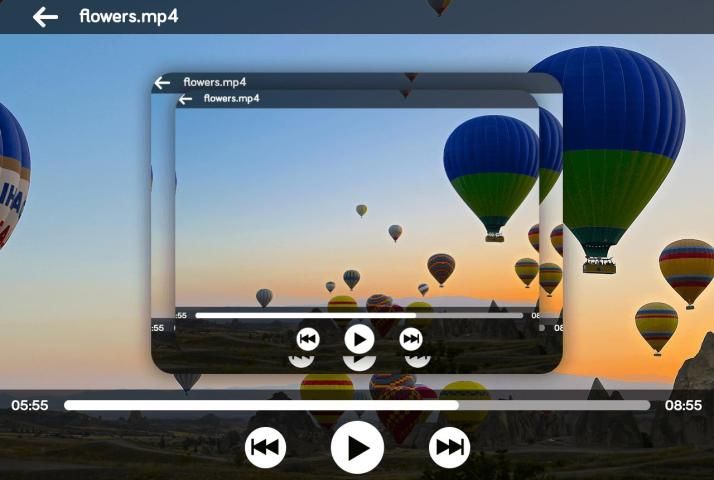Click back arrow of the front-most small window
The image size is (714, 480).
[185, 99]
